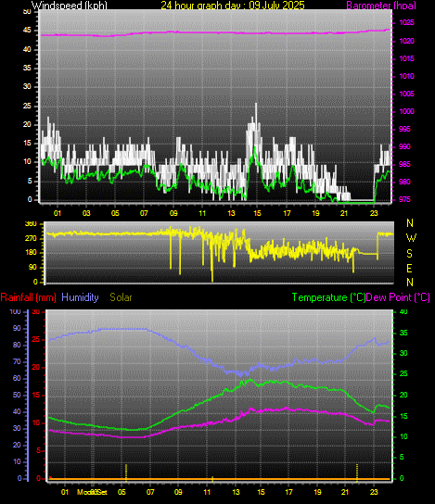Viewport: 435px width, 504px height.
Task: Click barometer axis value 1015
Action: 406,58
